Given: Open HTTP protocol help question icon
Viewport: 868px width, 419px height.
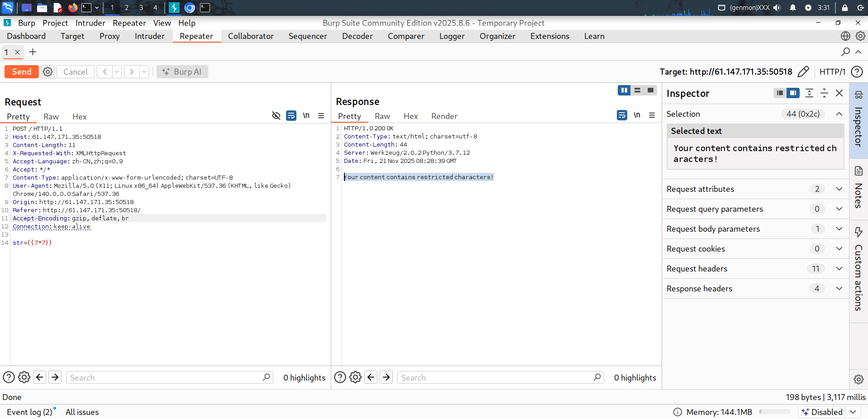Looking at the screenshot, I should tap(857, 71).
